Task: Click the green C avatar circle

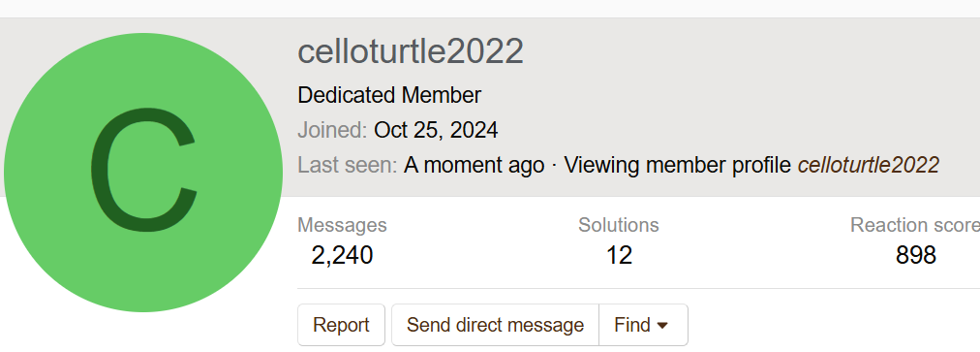Action: (143, 173)
